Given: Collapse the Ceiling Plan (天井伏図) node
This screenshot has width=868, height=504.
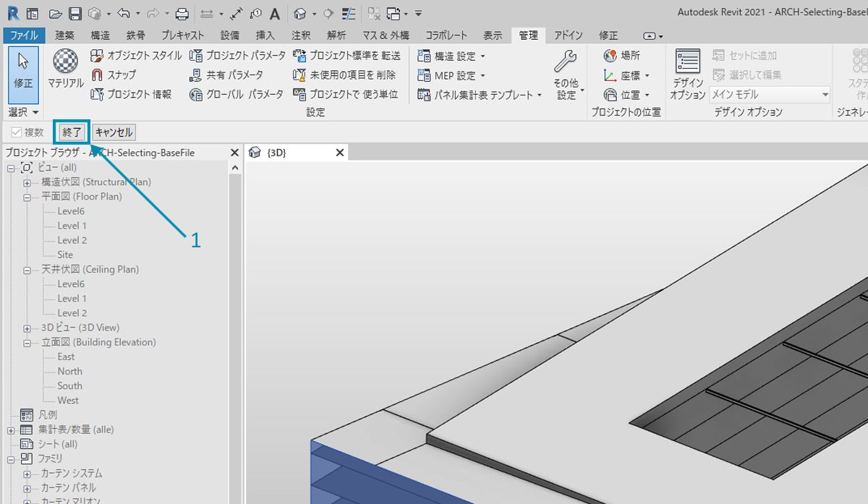Looking at the screenshot, I should pyautogui.click(x=27, y=270).
